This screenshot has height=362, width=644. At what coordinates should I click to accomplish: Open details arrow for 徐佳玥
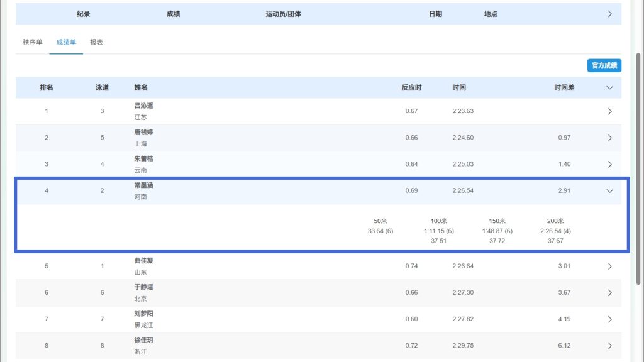click(x=609, y=346)
